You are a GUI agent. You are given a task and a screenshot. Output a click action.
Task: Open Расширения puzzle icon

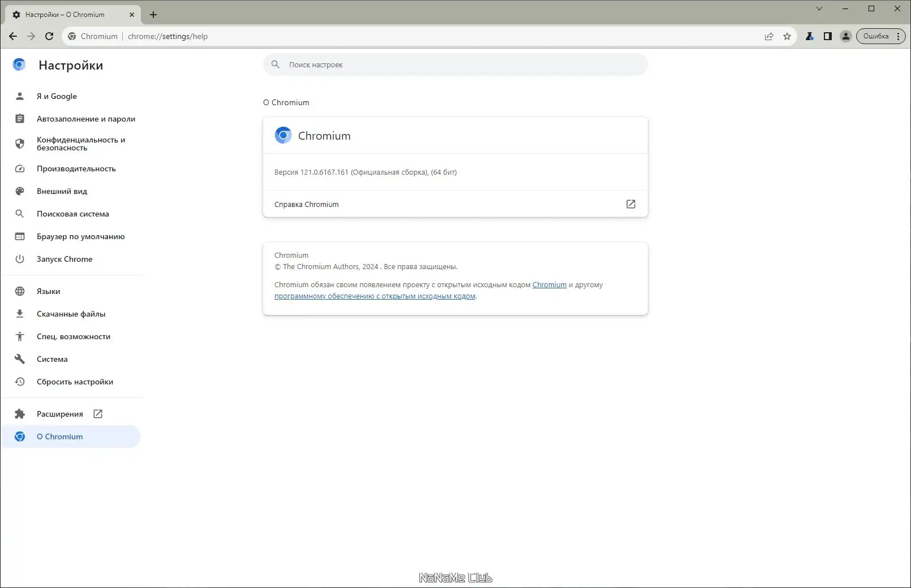(20, 413)
